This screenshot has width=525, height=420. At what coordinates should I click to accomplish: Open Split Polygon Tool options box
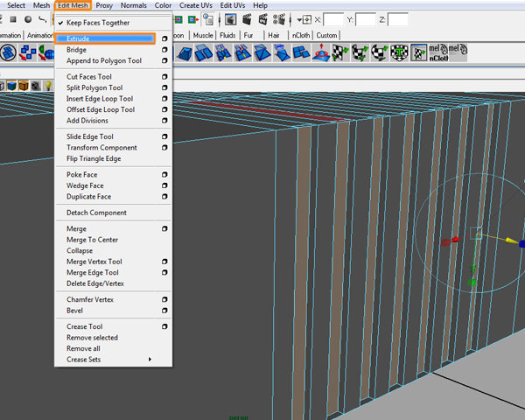[164, 87]
